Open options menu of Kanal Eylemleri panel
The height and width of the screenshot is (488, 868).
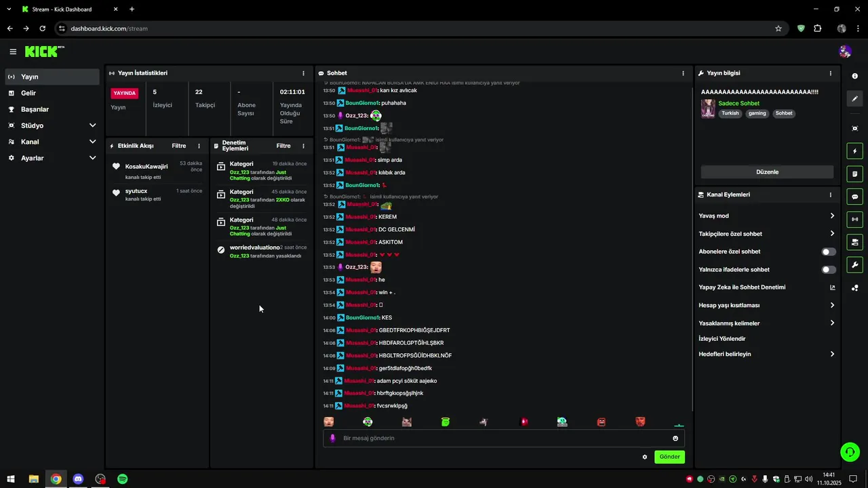click(831, 195)
